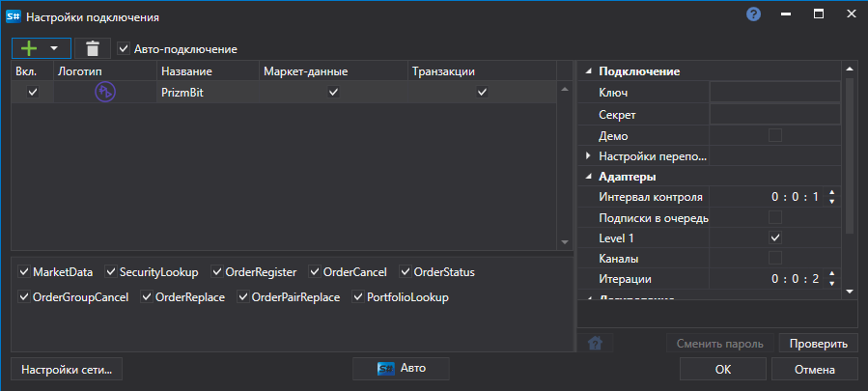Increase Итерации with up arrow
The width and height of the screenshot is (868, 391).
pos(831,274)
